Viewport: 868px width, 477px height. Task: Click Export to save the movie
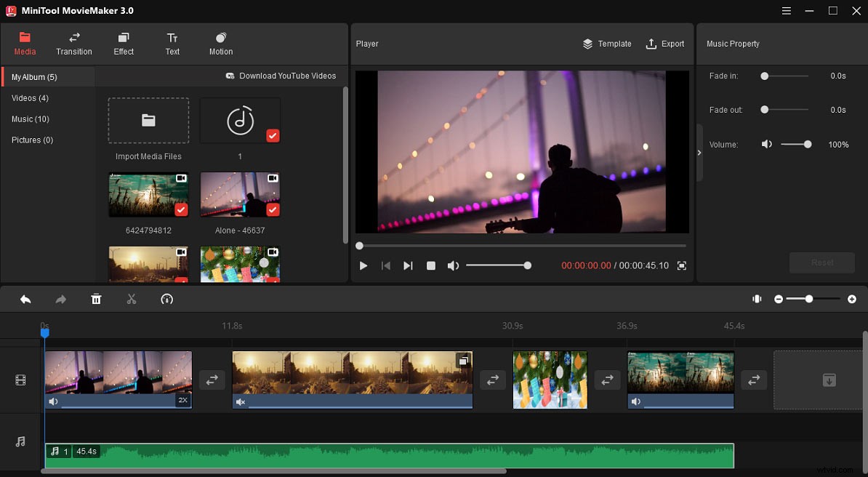coord(665,44)
